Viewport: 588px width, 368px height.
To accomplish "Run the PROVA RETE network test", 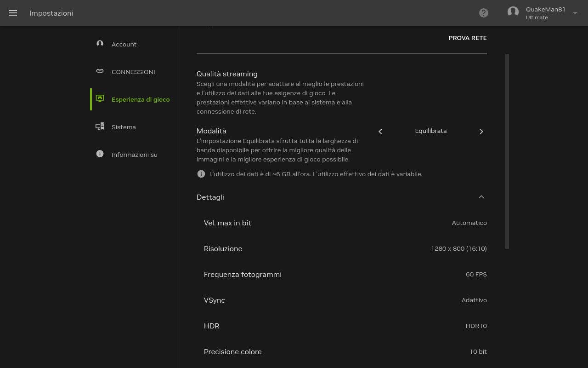I will point(468,38).
